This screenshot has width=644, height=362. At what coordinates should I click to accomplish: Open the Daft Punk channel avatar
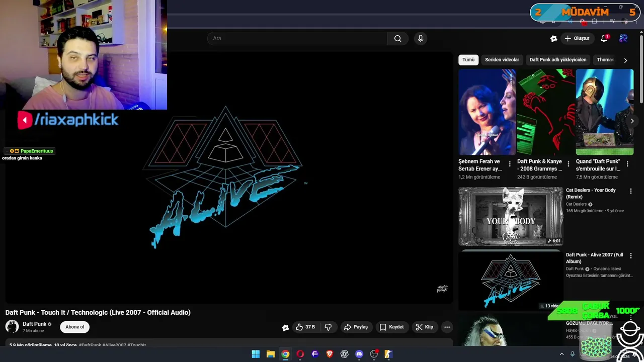tap(12, 327)
